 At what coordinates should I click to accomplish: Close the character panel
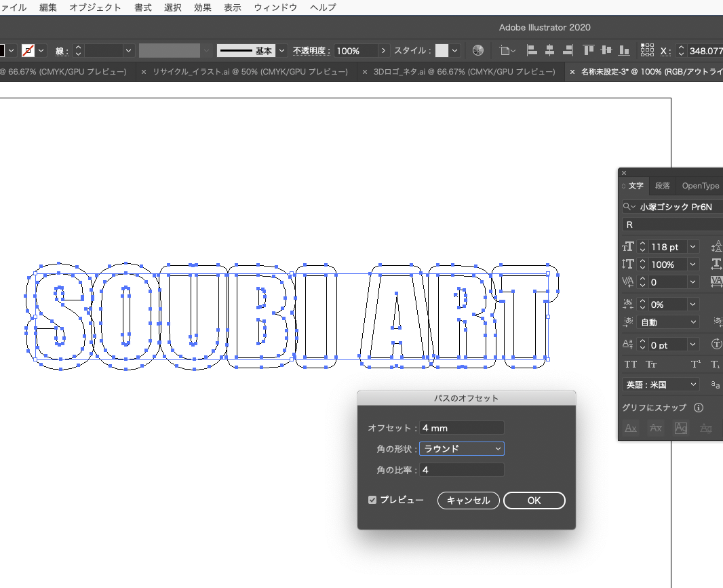pos(624,173)
